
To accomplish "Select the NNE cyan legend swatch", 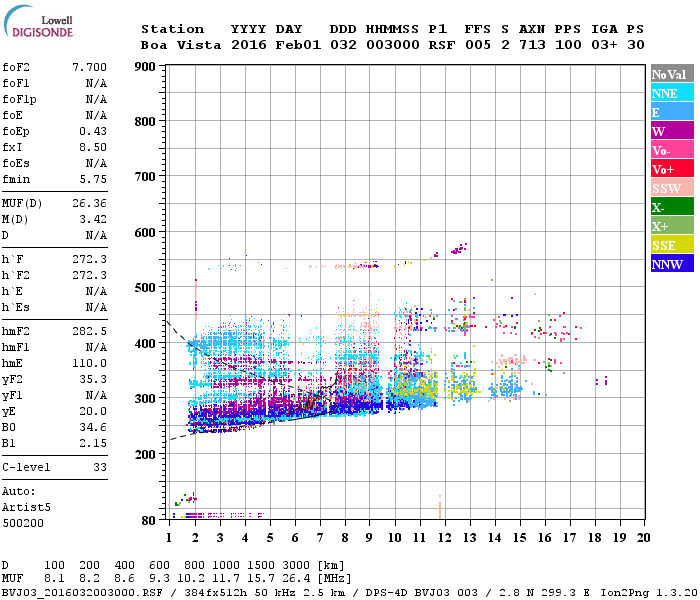I will [x=672, y=93].
